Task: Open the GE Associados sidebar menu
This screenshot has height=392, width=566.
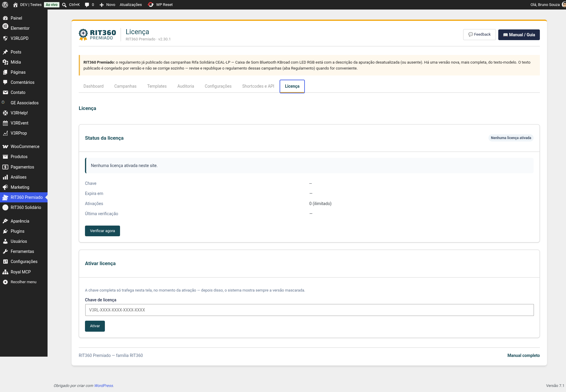Action: (x=24, y=103)
